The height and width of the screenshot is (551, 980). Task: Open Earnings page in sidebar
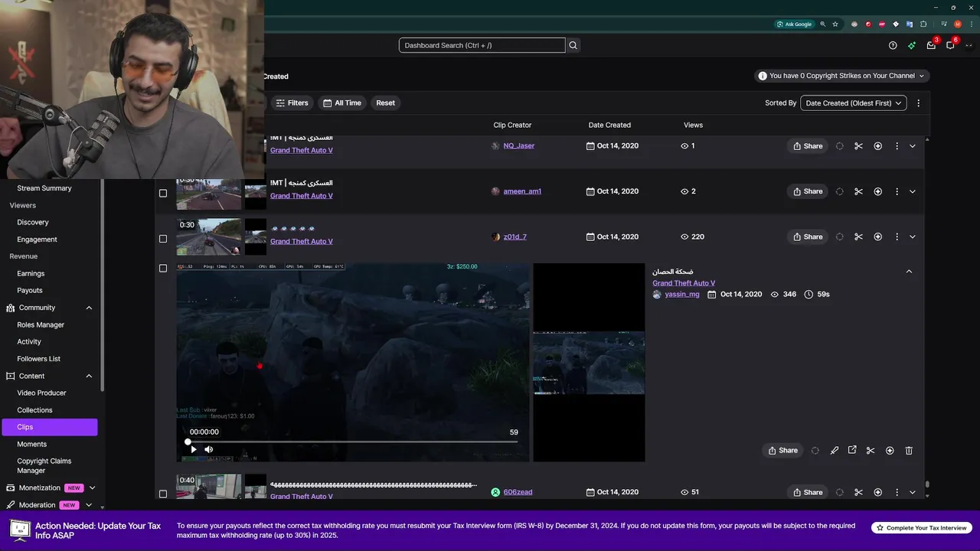tap(31, 273)
